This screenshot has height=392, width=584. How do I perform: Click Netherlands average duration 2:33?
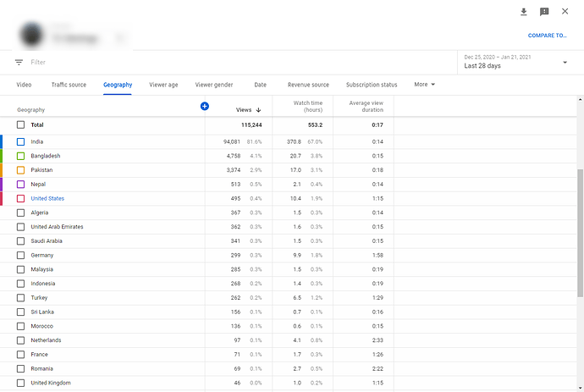coord(377,340)
